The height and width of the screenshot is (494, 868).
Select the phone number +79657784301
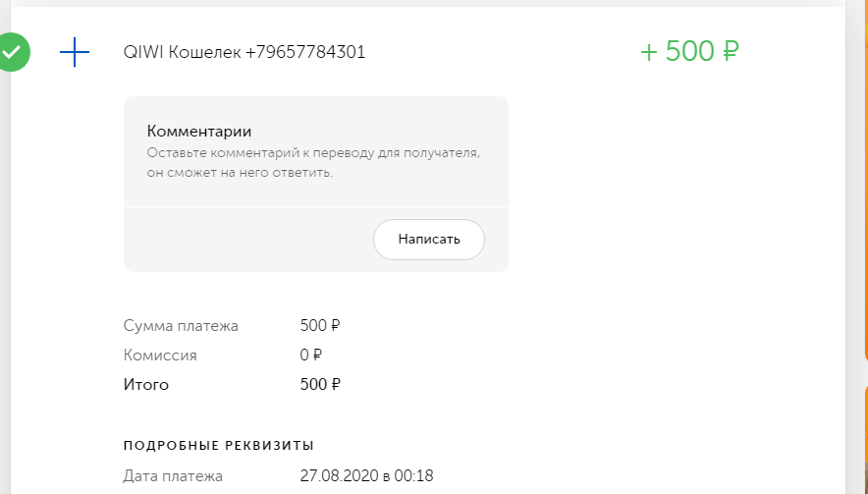pyautogui.click(x=305, y=53)
